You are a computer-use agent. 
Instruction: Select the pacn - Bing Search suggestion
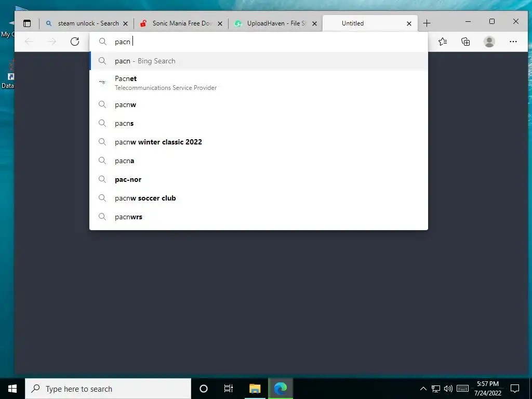[259, 61]
